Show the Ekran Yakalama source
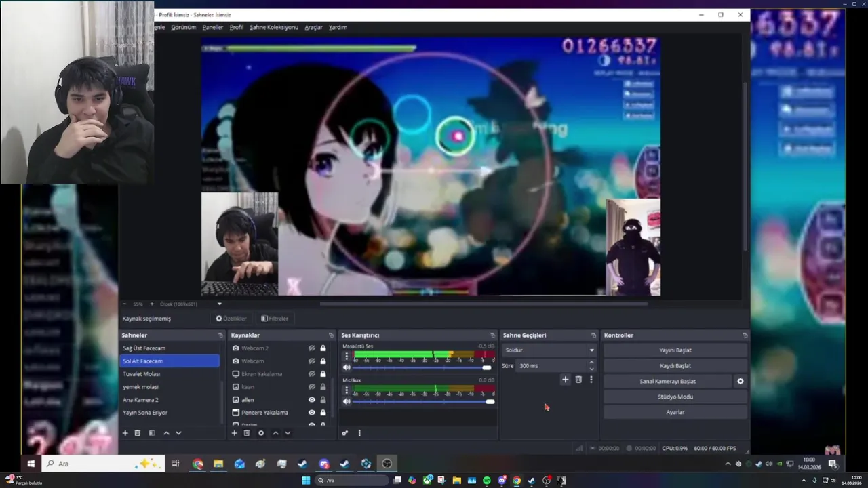The height and width of the screenshot is (488, 868). tap(312, 373)
